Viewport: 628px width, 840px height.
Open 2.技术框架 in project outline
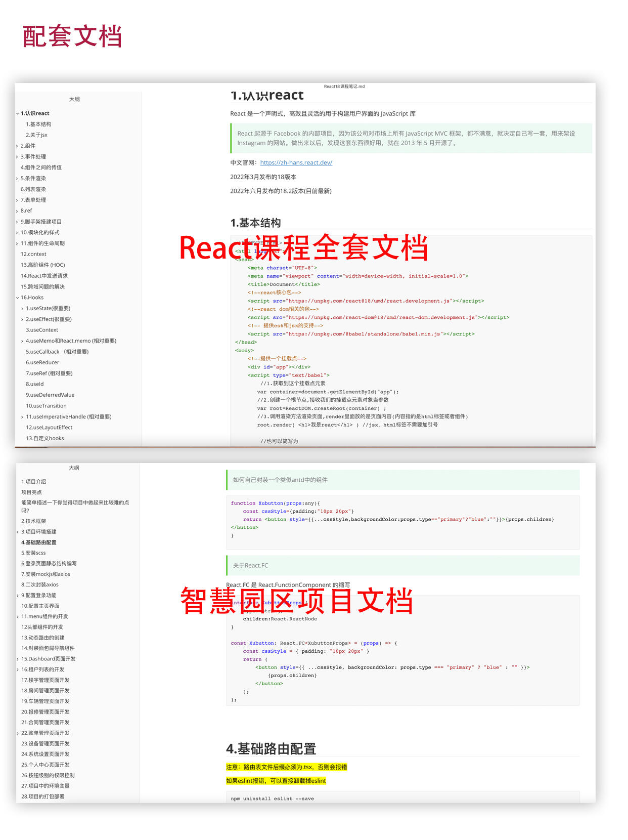(34, 521)
